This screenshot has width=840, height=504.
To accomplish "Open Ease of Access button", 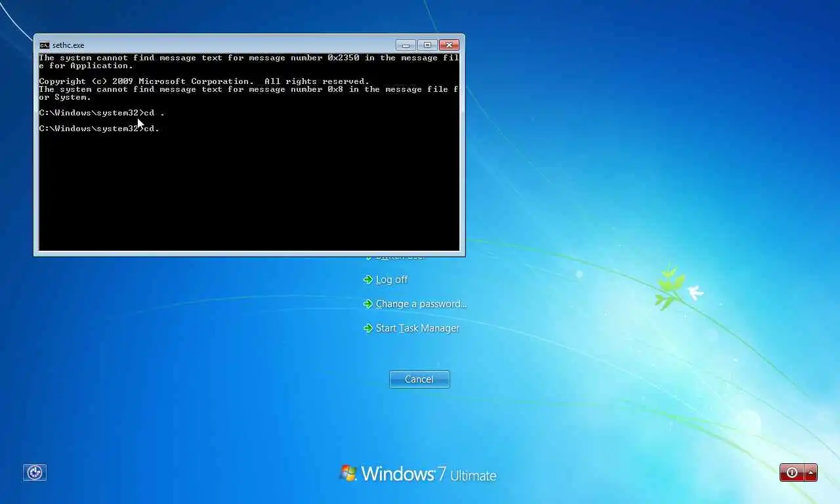I will [35, 472].
